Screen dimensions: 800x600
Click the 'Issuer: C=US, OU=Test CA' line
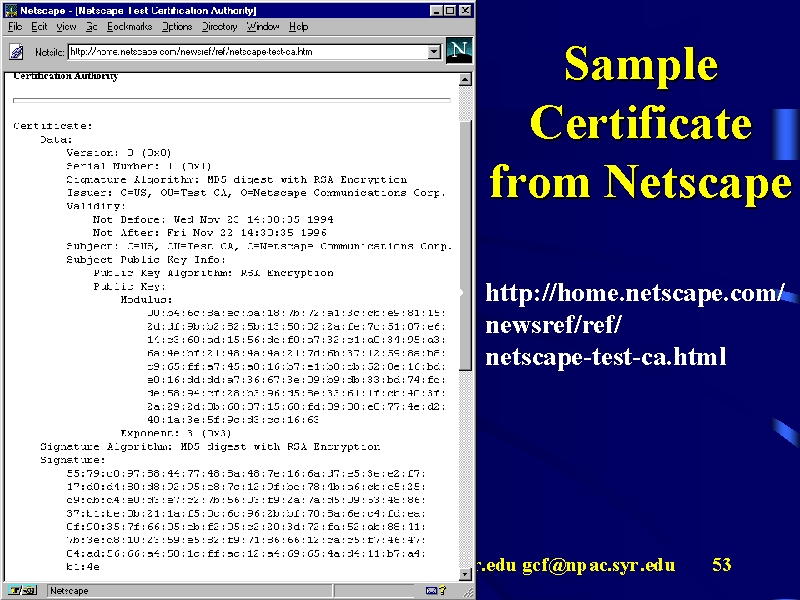point(256,193)
